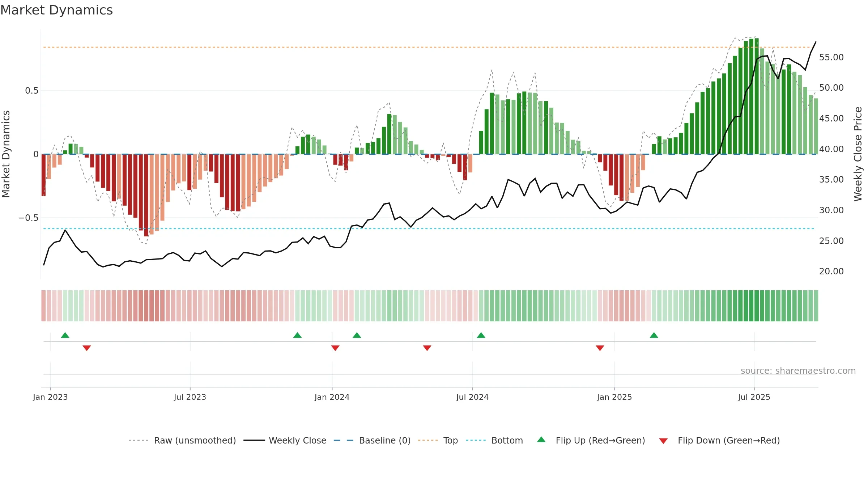
Task: Click the Flip Up triangle in November 2023
Action: pyautogui.click(x=297, y=335)
